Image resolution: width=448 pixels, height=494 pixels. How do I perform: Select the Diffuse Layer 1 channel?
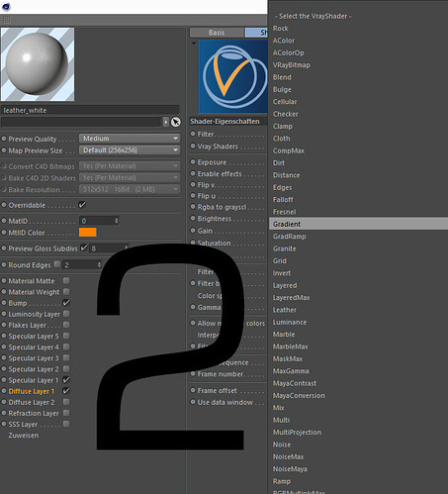click(x=32, y=391)
